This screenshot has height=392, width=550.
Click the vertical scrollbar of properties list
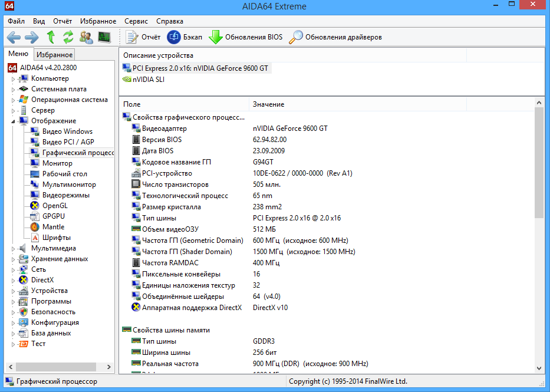[539, 265]
